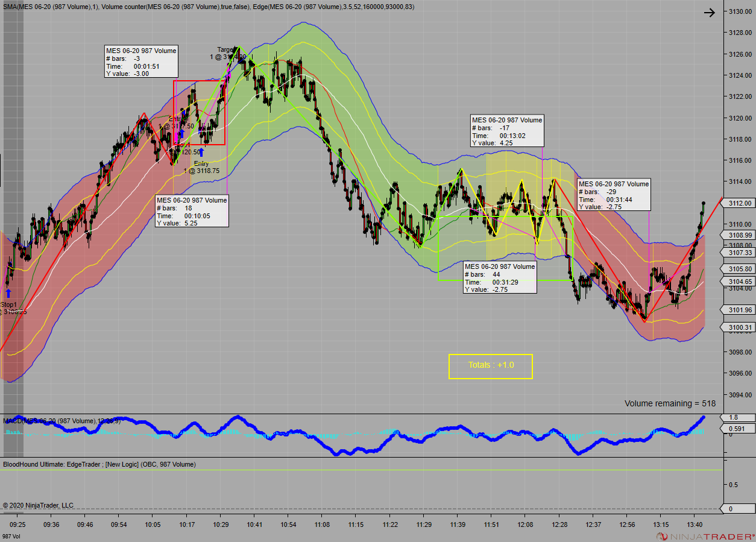Click the yellow Totals : +1.0 box
756x542 pixels.
(x=491, y=366)
